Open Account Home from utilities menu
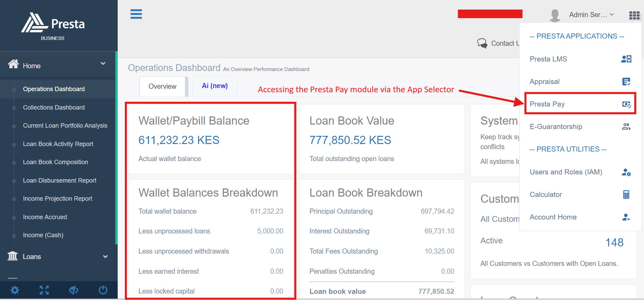644x300 pixels. tap(580, 217)
